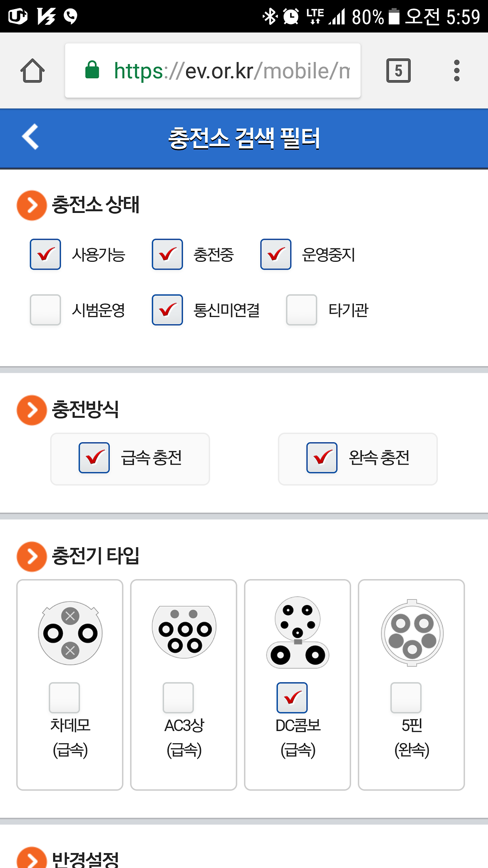Expand the 충전소 상태 section arrow
The height and width of the screenshot is (868, 488).
(x=32, y=205)
